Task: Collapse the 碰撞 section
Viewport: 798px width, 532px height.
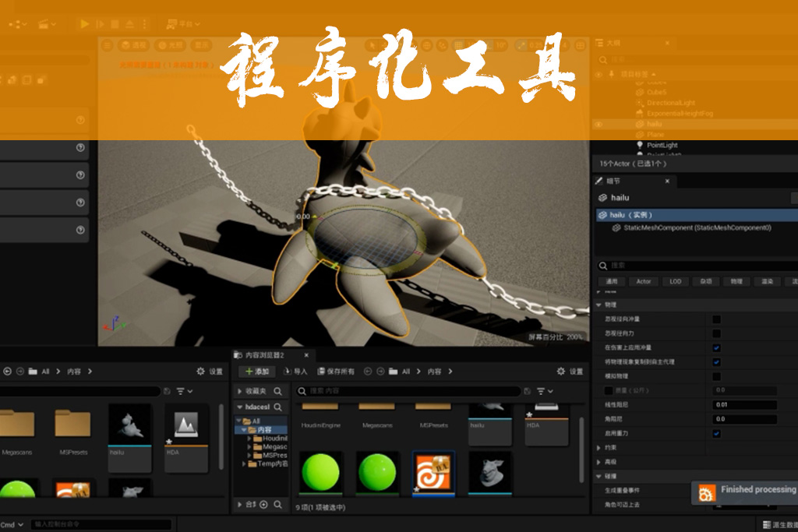Action: tap(598, 477)
